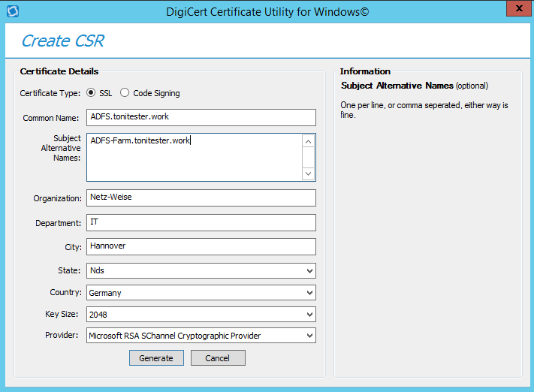This screenshot has height=392, width=534.
Task: Select the SSL certificate type
Action: point(92,93)
